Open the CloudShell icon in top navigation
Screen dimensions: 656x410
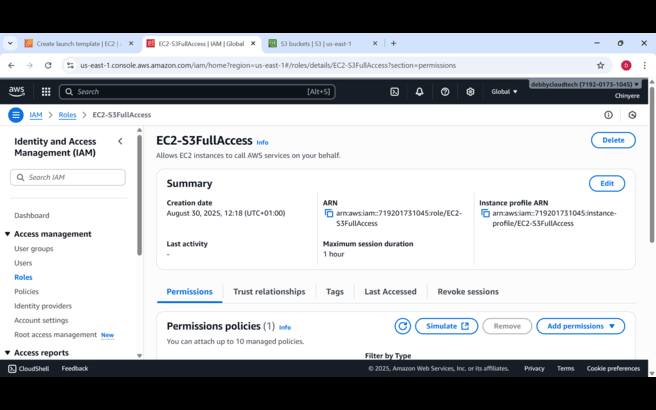[x=395, y=92]
